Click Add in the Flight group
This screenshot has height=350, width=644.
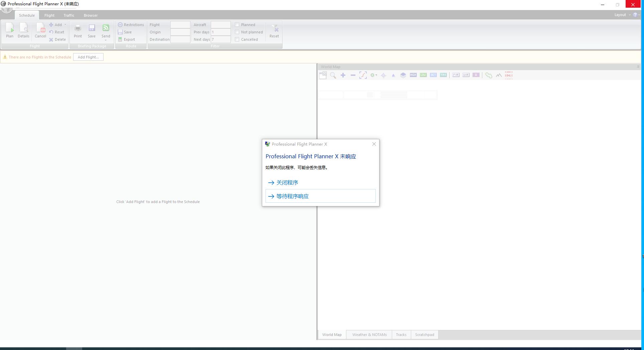pyautogui.click(x=55, y=25)
